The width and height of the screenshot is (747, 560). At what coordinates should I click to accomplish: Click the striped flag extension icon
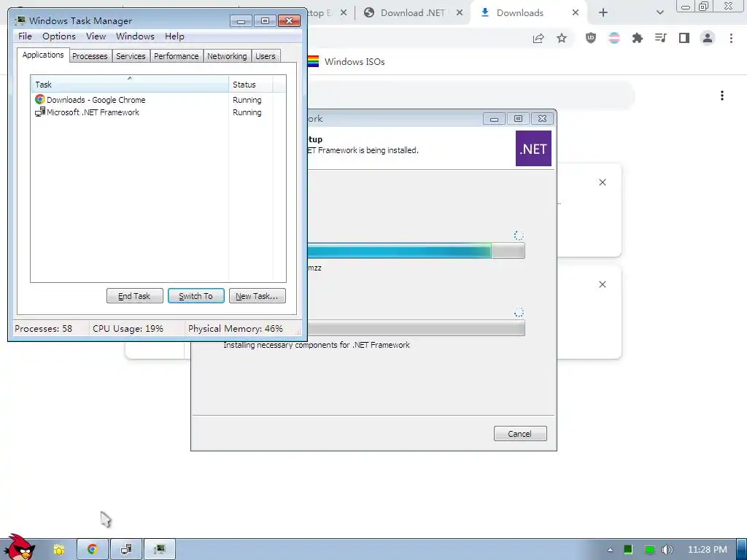[614, 38]
